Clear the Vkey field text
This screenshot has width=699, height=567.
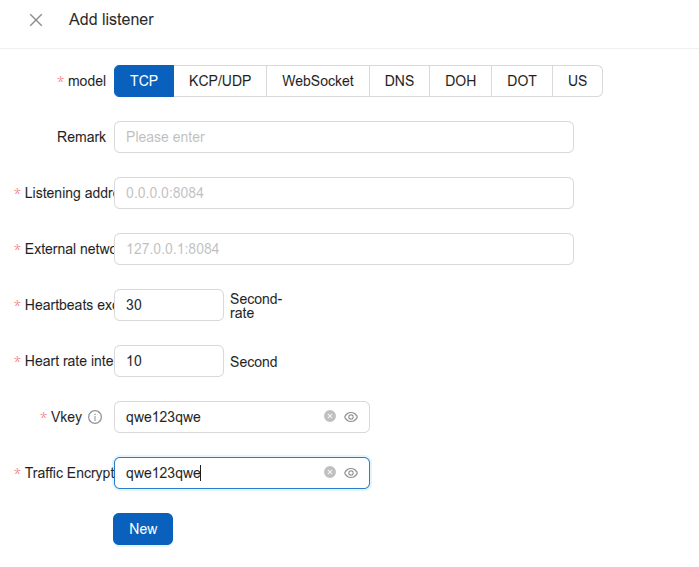(330, 416)
